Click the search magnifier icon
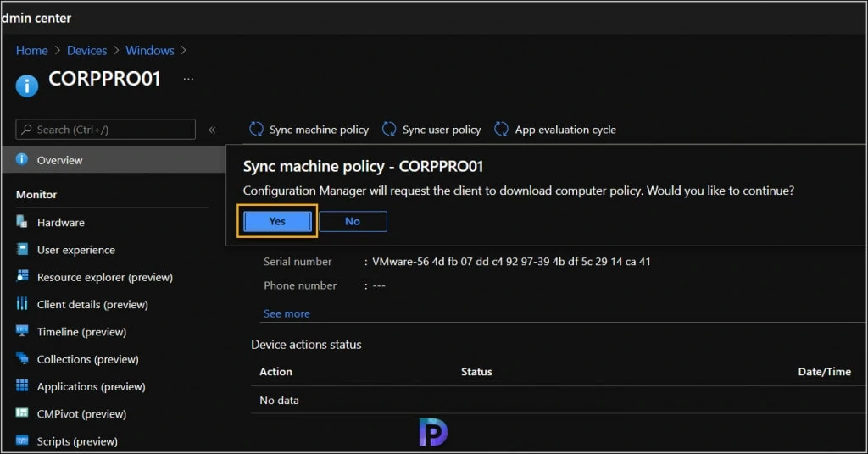 point(26,129)
